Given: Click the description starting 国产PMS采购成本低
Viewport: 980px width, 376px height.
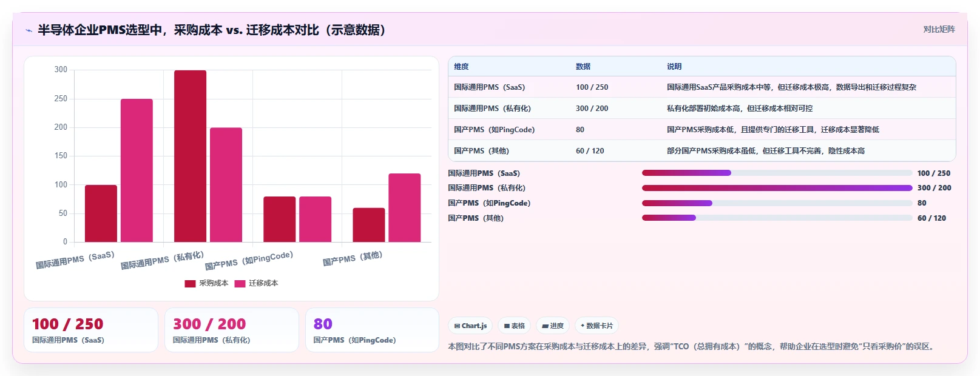Looking at the screenshot, I should pyautogui.click(x=773, y=129).
